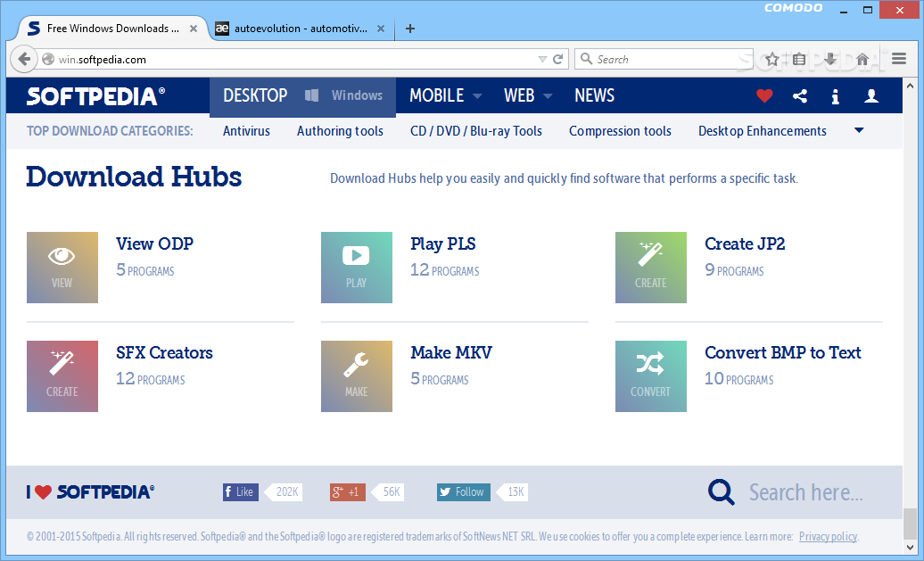924x561 pixels.
Task: Click the user account icon
Action: (871, 95)
